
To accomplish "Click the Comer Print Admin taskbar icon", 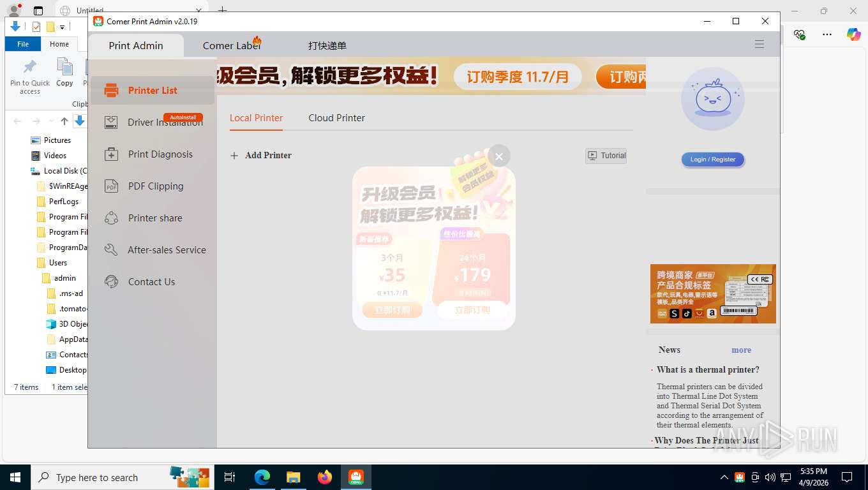I will pyautogui.click(x=355, y=477).
